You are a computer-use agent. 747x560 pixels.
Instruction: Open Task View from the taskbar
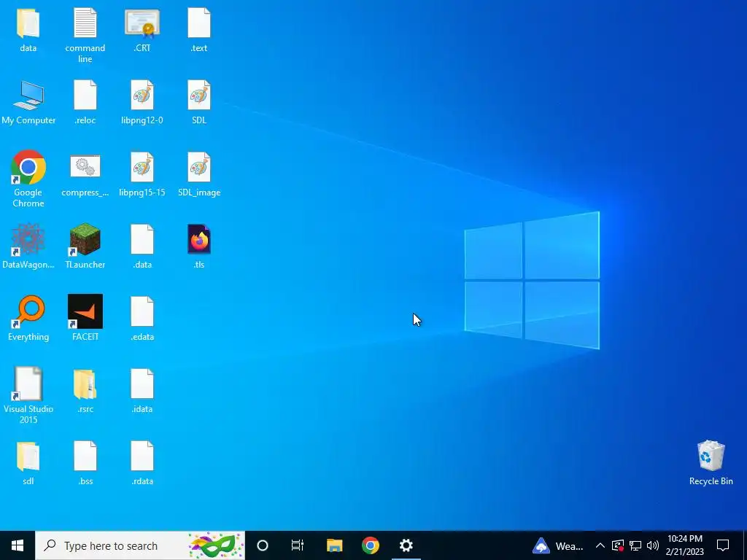click(x=298, y=545)
